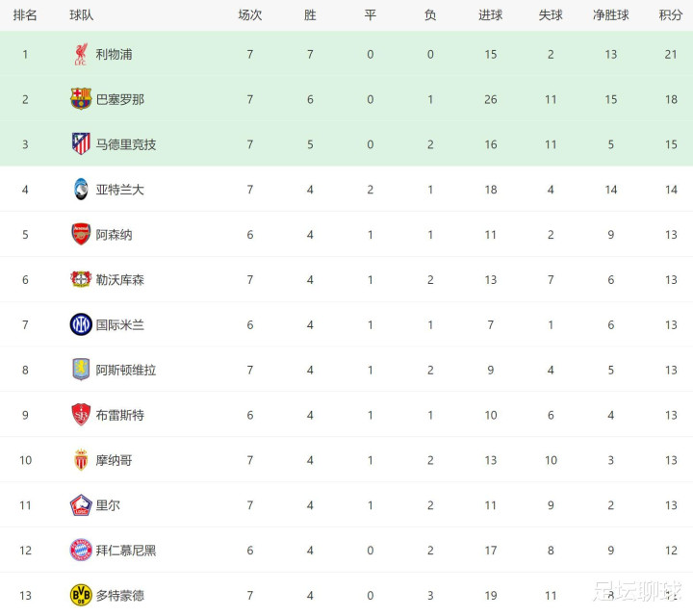
Task: Open the 拜仁慕尼黑 team link
Action: point(126,551)
